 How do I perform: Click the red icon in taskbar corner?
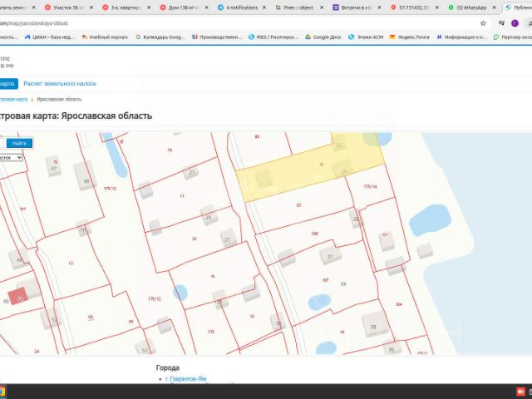[520, 392]
